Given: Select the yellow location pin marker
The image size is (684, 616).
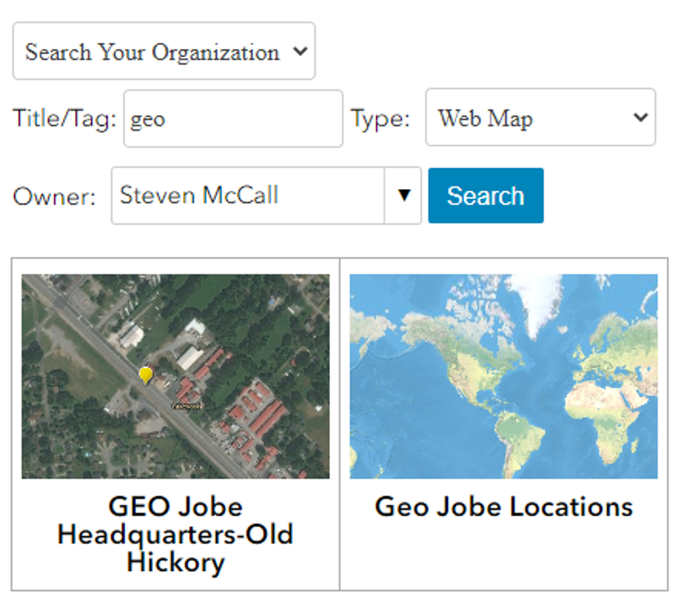Looking at the screenshot, I should 146,376.
